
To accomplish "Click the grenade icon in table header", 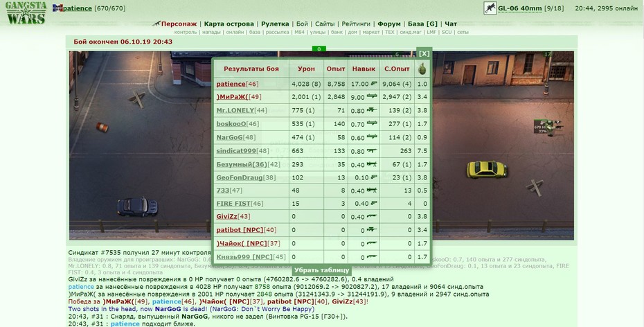I will point(422,69).
